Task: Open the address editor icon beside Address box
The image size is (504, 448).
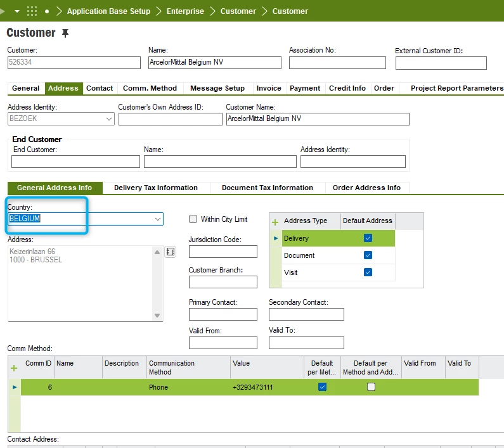Action: tap(171, 252)
